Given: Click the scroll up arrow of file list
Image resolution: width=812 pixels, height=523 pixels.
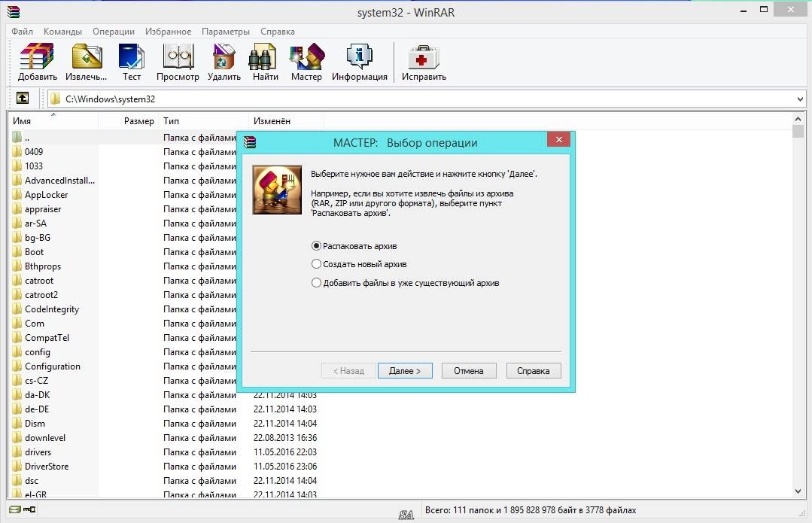Looking at the screenshot, I should (x=798, y=119).
